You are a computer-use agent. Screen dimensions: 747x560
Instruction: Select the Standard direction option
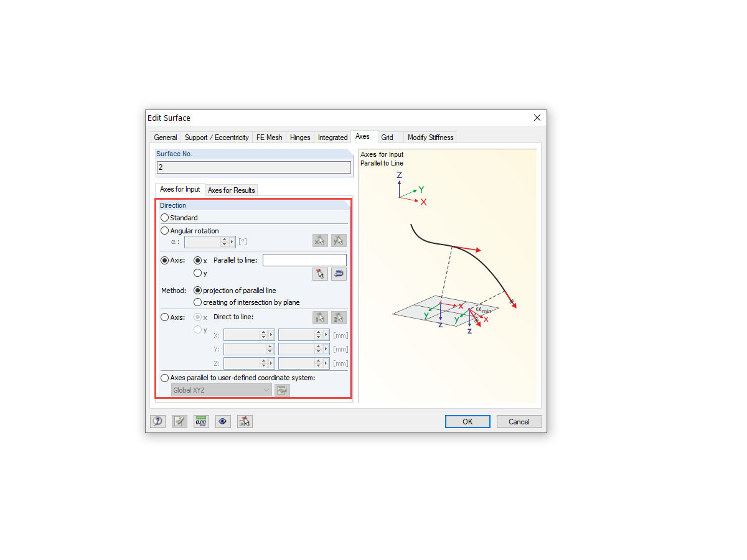(164, 218)
